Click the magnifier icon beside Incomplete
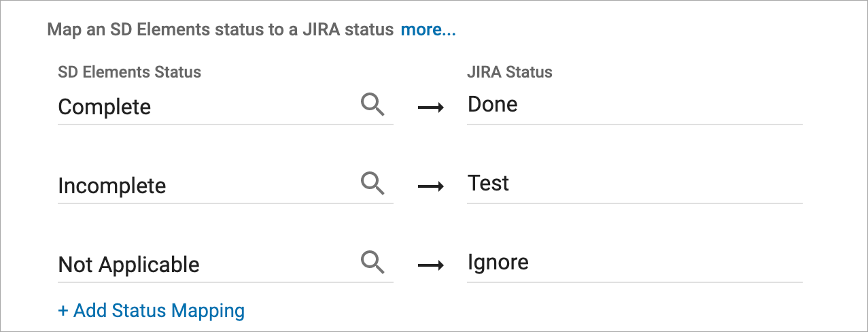The height and width of the screenshot is (332, 868). (x=372, y=184)
